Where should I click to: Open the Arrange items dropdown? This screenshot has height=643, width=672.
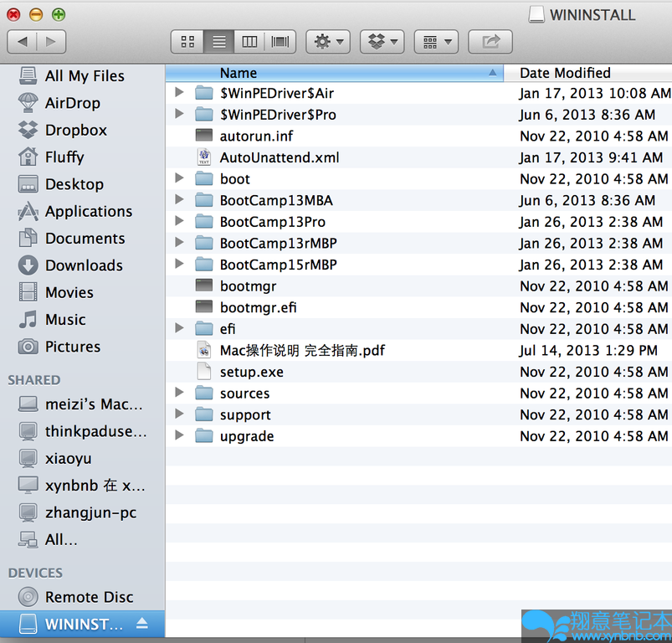[x=436, y=42]
